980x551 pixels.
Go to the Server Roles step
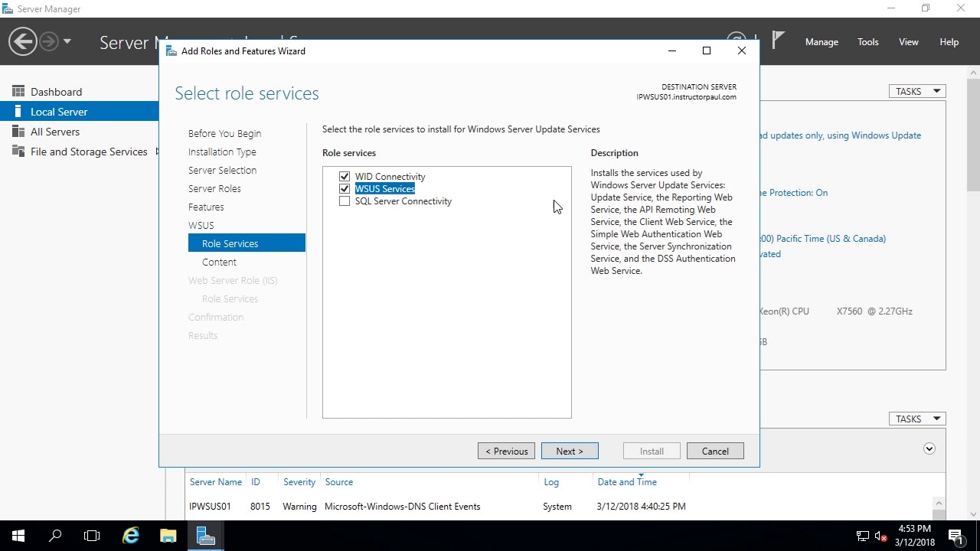214,188
